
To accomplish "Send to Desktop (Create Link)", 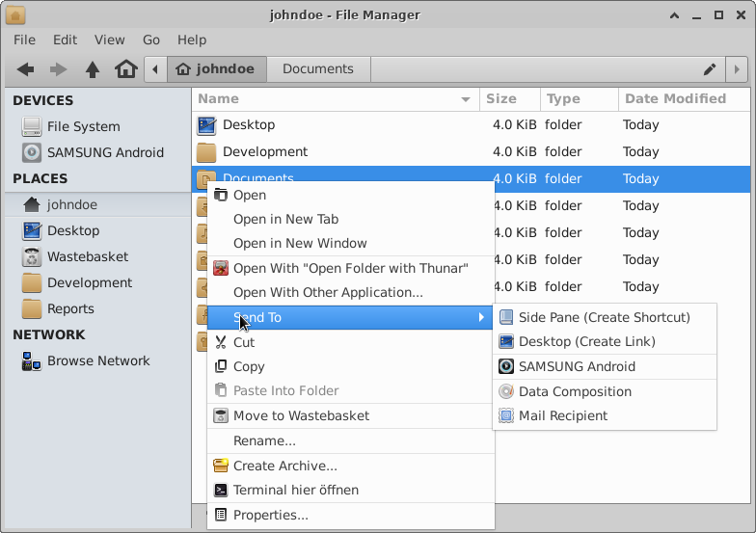I will [605, 341].
